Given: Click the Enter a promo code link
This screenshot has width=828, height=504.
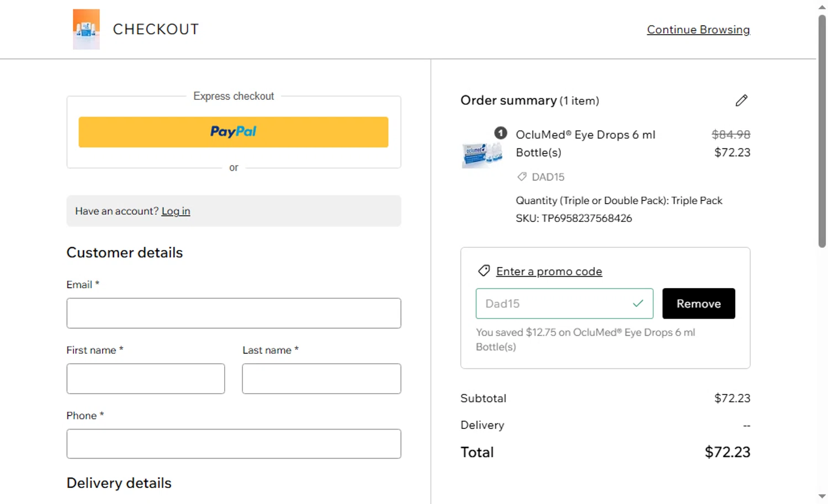Looking at the screenshot, I should (549, 271).
